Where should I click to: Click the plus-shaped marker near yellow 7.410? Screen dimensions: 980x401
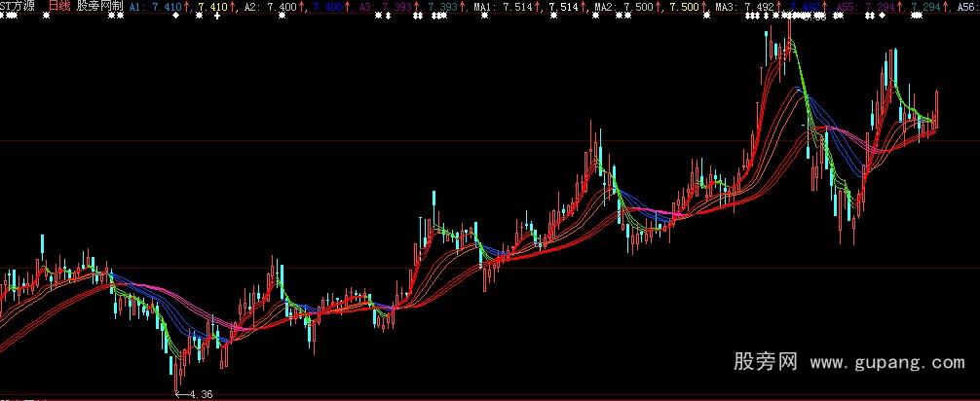click(x=216, y=17)
